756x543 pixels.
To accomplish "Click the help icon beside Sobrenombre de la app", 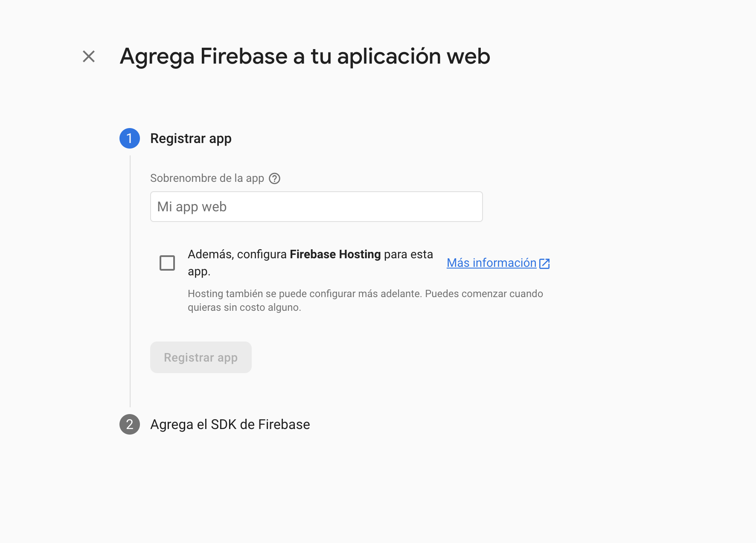I will coord(275,178).
